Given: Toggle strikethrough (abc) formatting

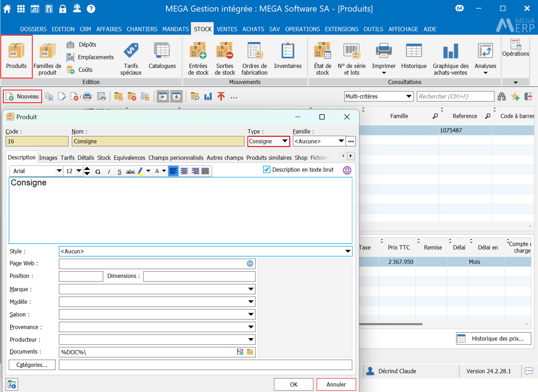Looking at the screenshot, I should pyautogui.click(x=131, y=171).
